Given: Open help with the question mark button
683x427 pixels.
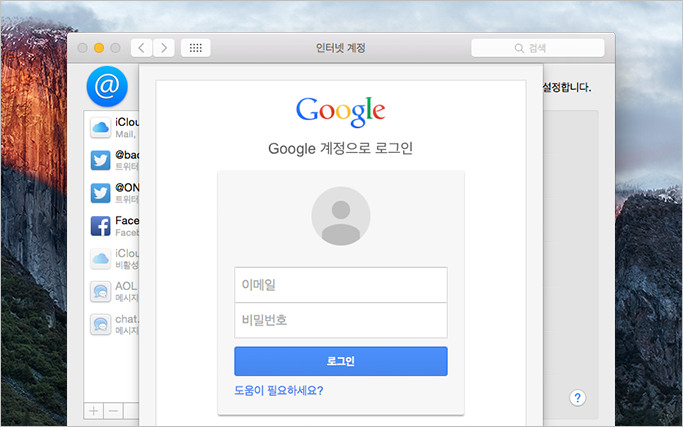Looking at the screenshot, I should click(x=577, y=398).
